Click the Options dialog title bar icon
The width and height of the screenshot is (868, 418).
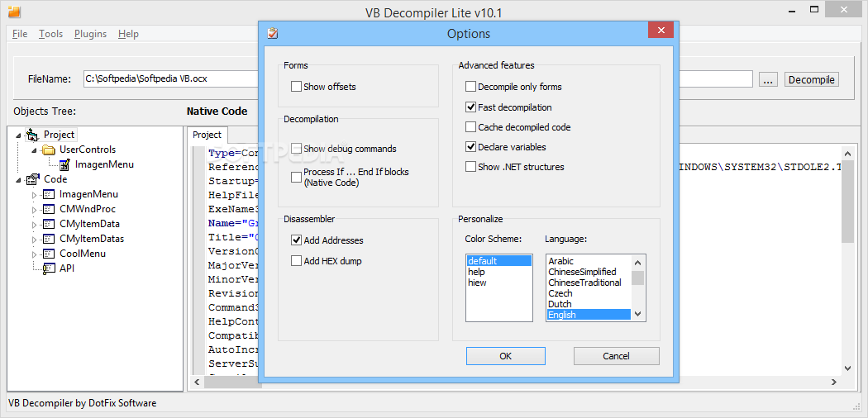click(x=272, y=33)
